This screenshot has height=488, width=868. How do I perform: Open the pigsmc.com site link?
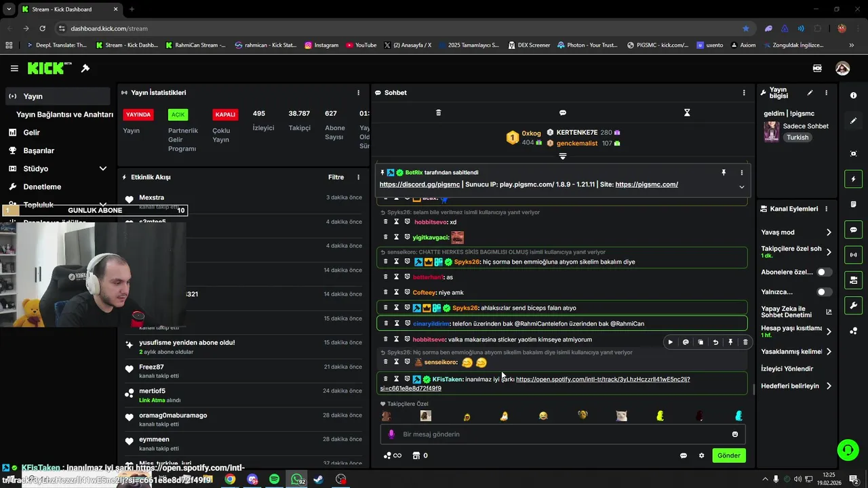click(647, 184)
